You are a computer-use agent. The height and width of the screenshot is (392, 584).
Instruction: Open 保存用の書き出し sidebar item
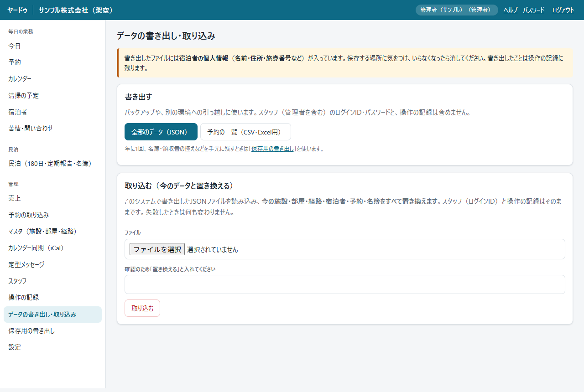[52, 331]
